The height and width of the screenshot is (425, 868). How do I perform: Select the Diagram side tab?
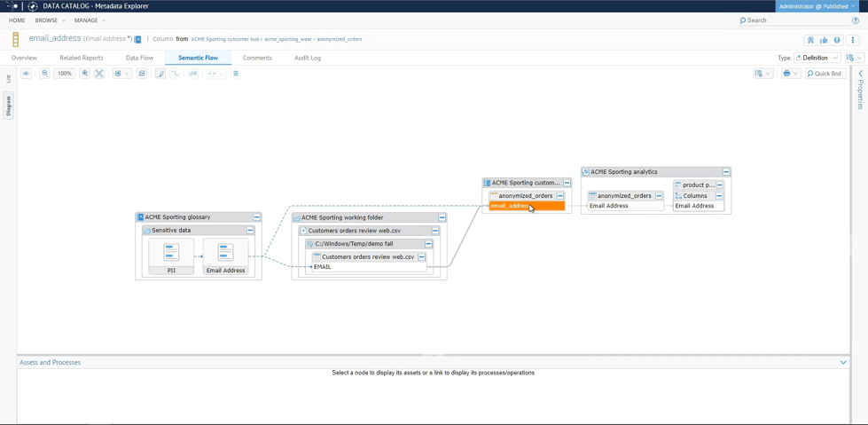click(8, 106)
